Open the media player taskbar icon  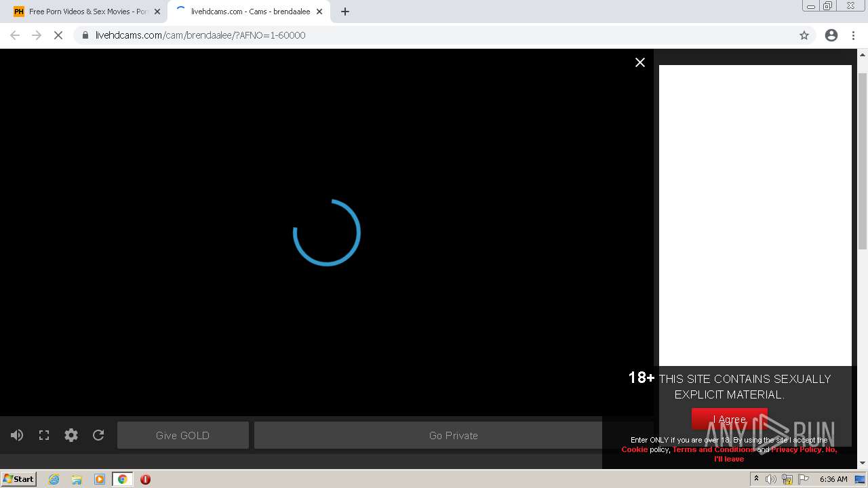coord(100,479)
